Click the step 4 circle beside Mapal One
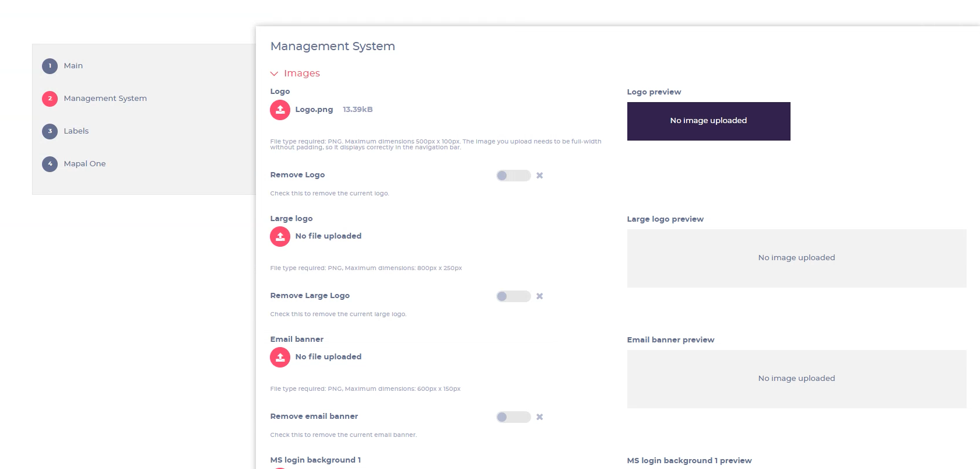Viewport: 980px width, 469px height. click(x=50, y=164)
